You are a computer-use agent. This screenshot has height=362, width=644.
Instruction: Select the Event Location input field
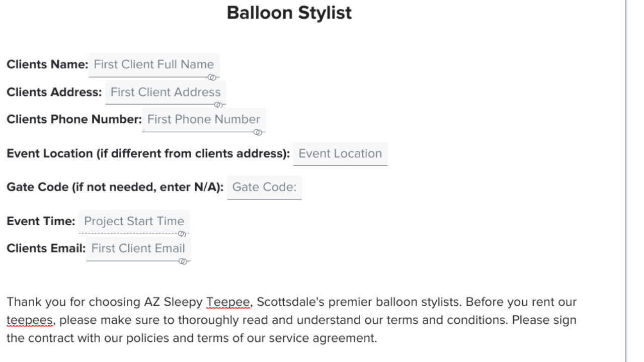tap(340, 154)
